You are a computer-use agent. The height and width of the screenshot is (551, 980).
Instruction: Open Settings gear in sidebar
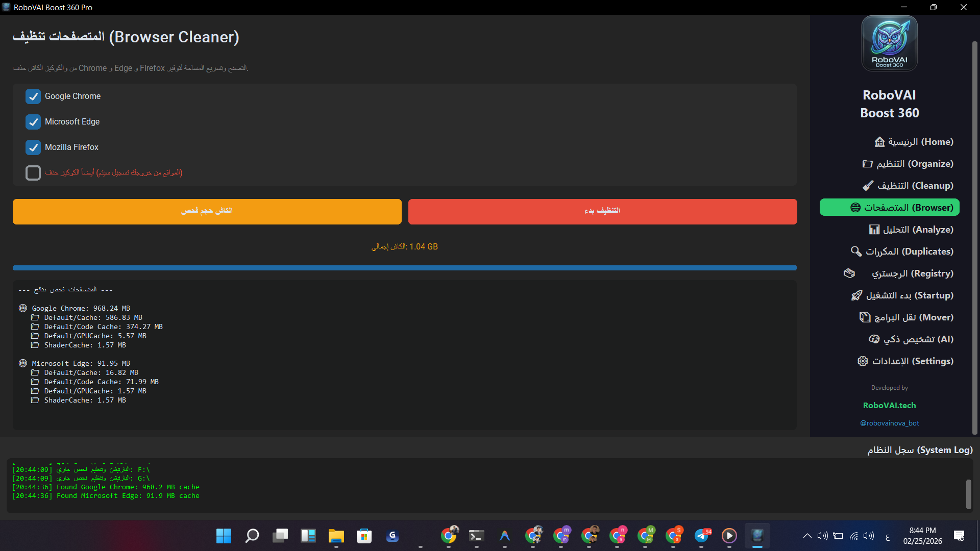[x=863, y=361]
